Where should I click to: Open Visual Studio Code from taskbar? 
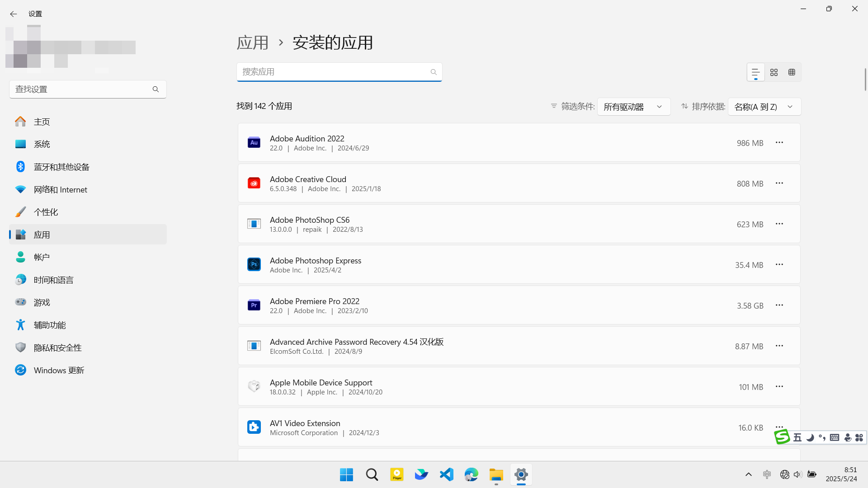[x=447, y=474]
